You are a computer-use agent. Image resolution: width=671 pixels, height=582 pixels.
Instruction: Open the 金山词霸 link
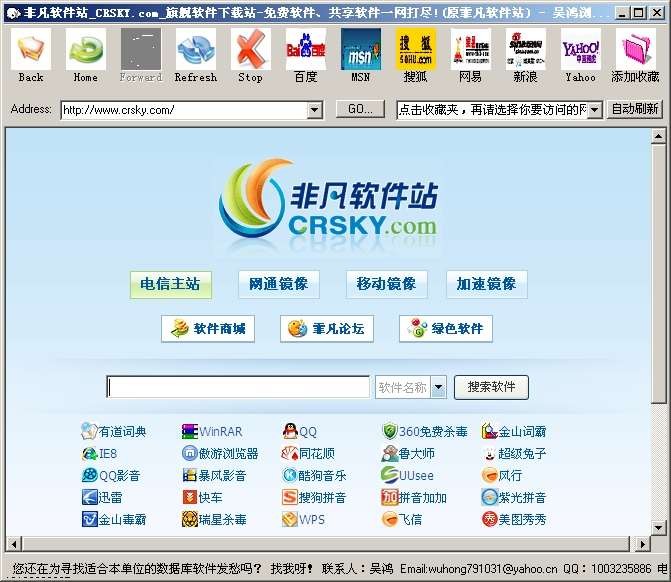514,431
